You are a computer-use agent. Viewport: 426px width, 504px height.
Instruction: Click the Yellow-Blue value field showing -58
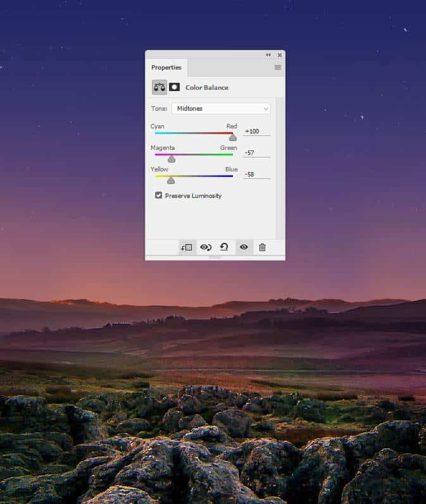click(257, 174)
